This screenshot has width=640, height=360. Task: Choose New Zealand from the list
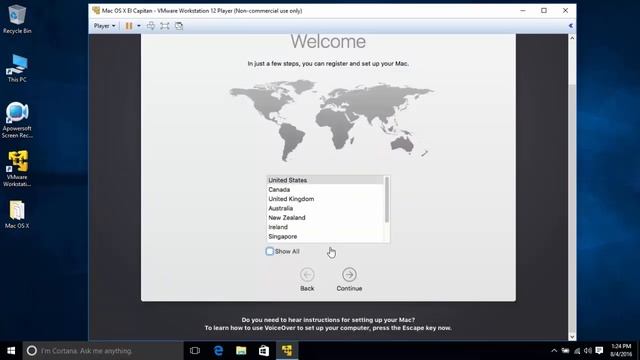pyautogui.click(x=325, y=218)
